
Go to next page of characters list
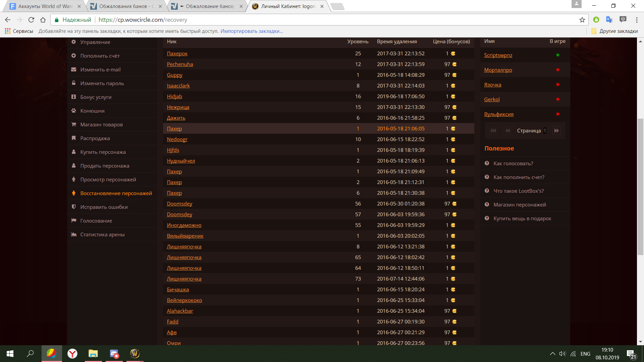[x=556, y=131]
